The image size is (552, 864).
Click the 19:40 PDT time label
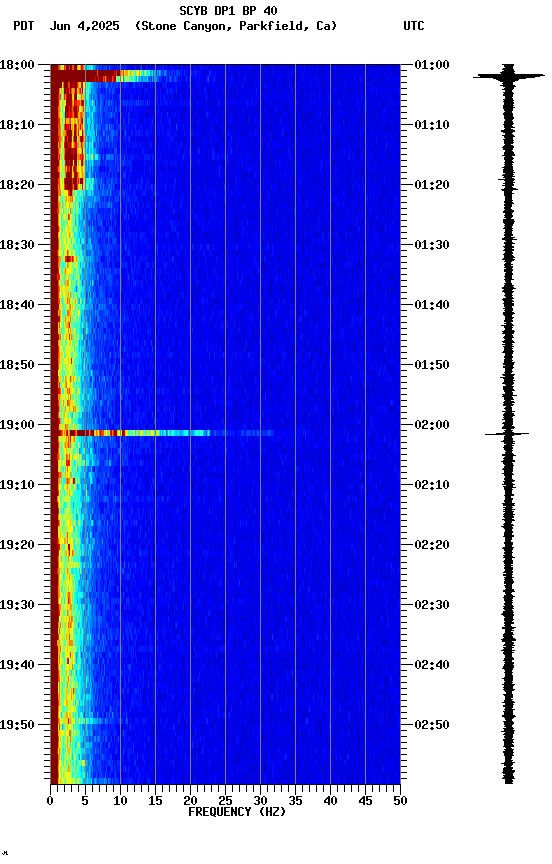[x=17, y=666]
